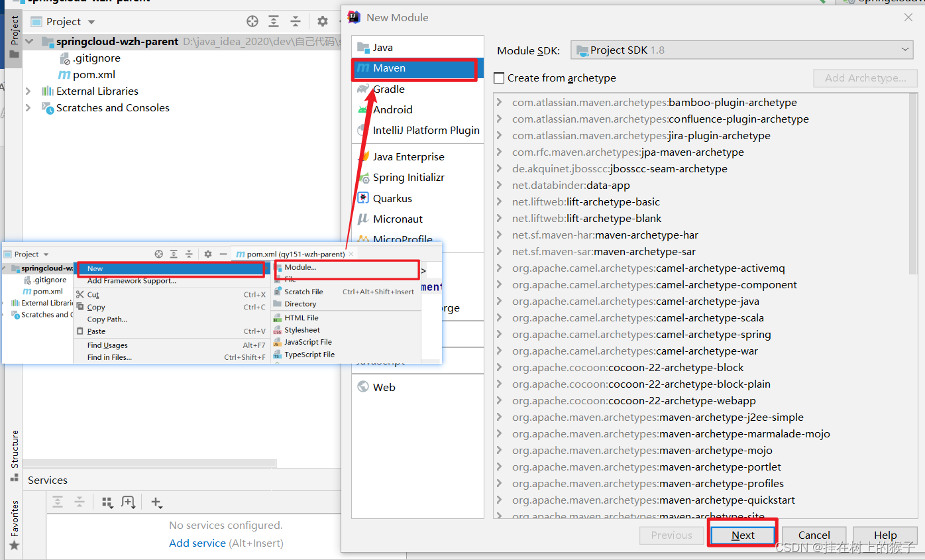Choose Directory in the submenu
Image resolution: width=925 pixels, height=560 pixels.
tap(347, 304)
